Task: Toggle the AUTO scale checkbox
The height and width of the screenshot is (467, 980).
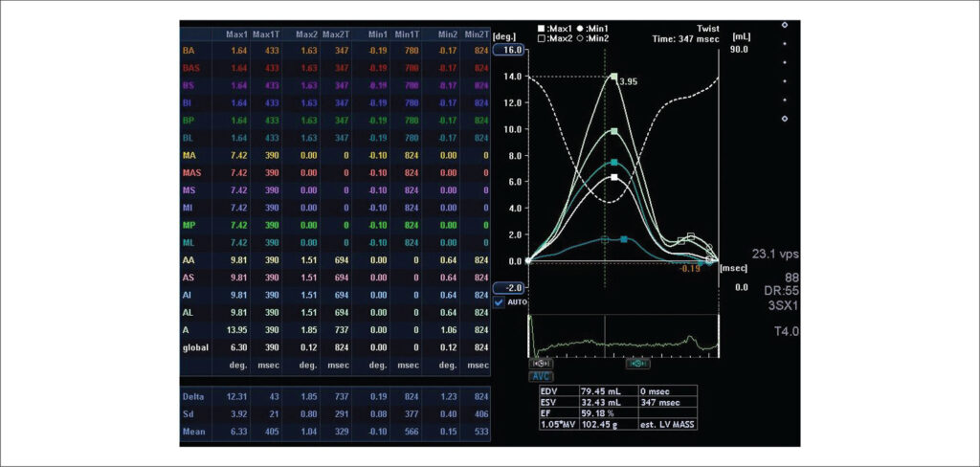Action: pyautogui.click(x=500, y=302)
